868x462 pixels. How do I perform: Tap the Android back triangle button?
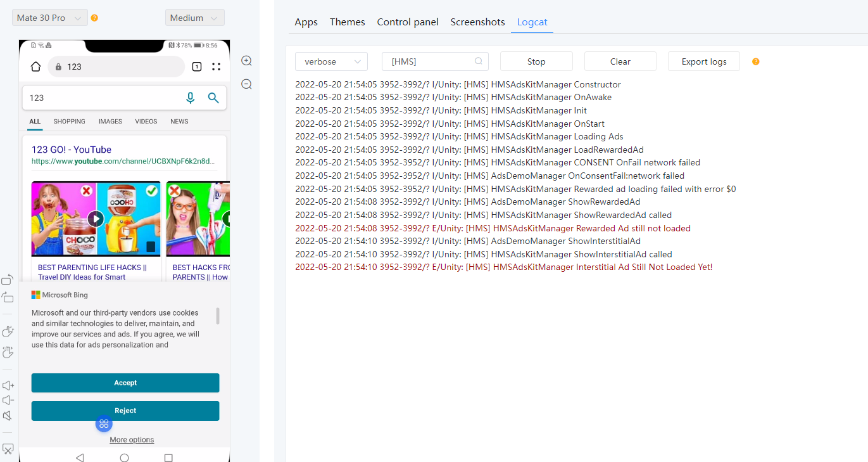[x=80, y=457]
